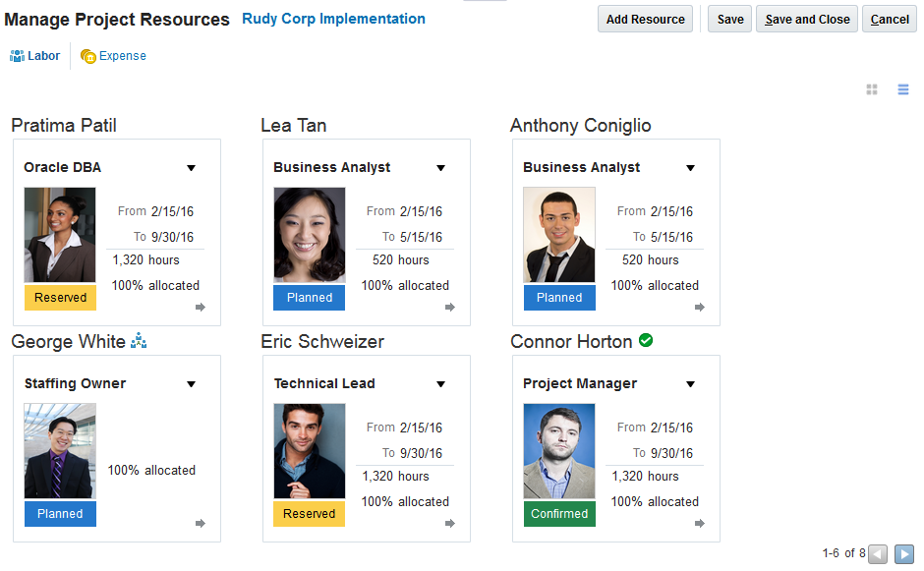Click green checkmark beside Connor Horton
924x571 pixels.
coord(646,340)
